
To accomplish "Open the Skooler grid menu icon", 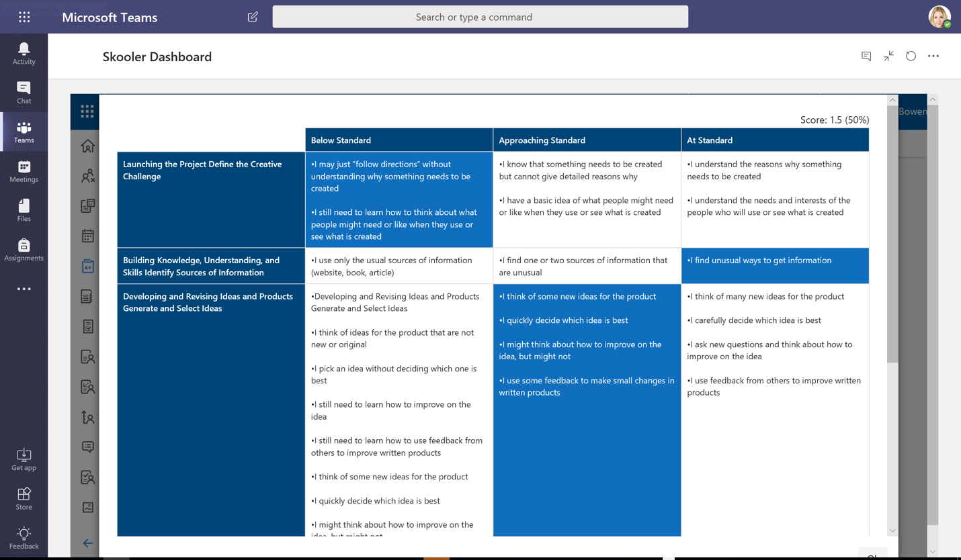I will pyautogui.click(x=87, y=111).
